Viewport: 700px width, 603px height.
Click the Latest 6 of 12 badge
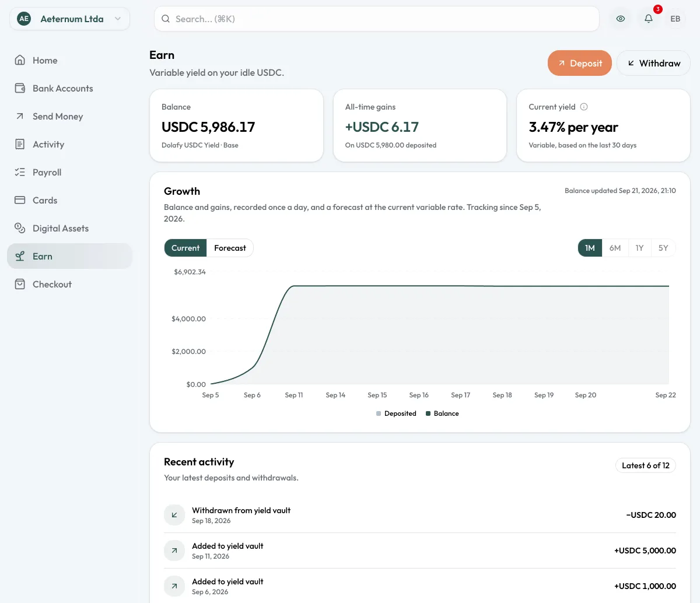pyautogui.click(x=646, y=465)
